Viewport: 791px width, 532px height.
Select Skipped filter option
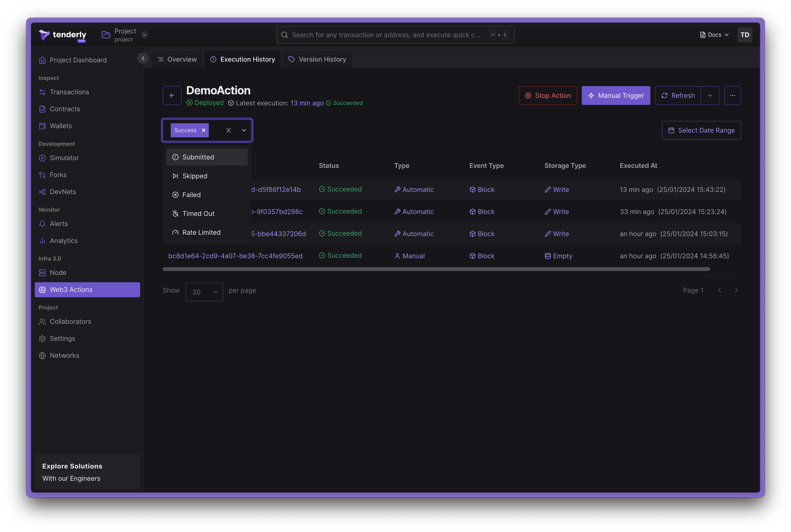pyautogui.click(x=207, y=176)
